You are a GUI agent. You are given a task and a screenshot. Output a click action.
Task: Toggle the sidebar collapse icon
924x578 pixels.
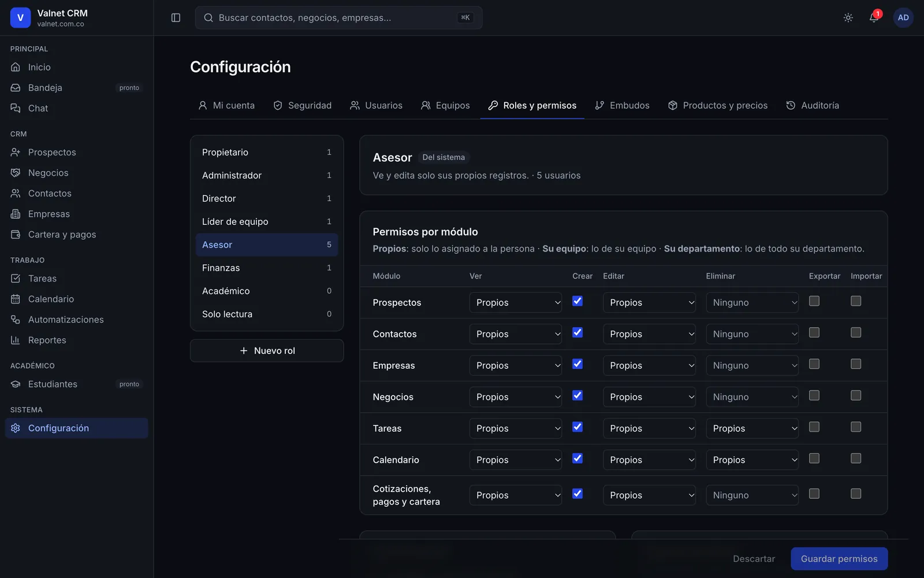click(176, 18)
